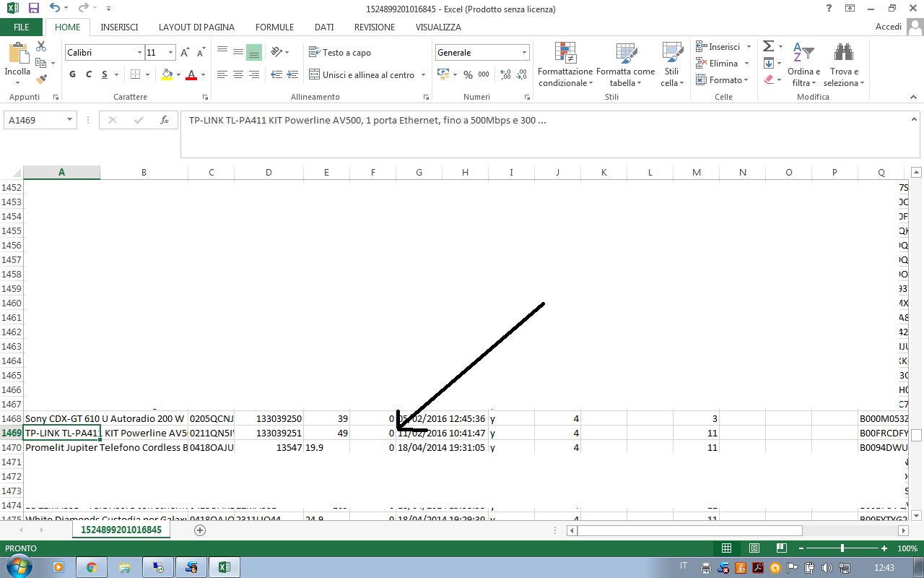Click the decrease font size icon

[200, 53]
